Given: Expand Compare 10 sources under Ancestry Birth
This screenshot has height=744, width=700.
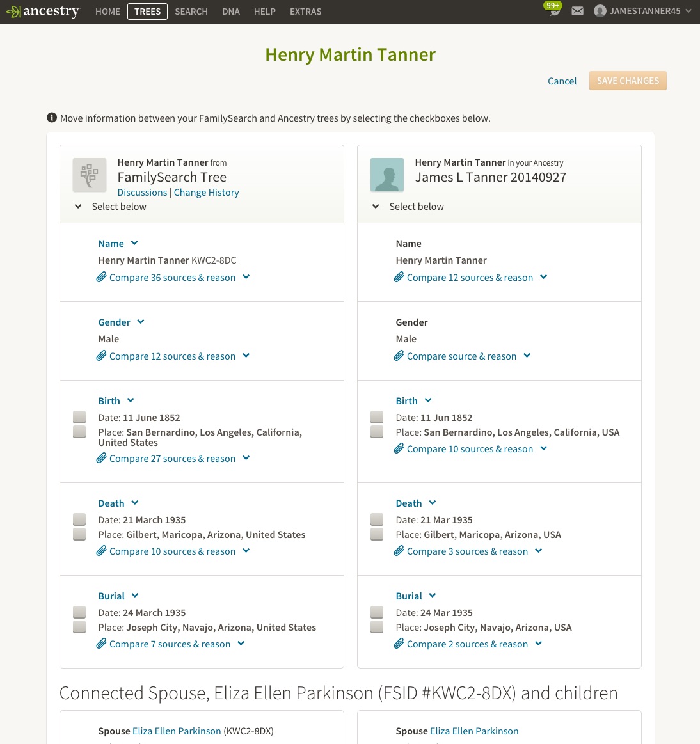Looking at the screenshot, I should (x=543, y=448).
